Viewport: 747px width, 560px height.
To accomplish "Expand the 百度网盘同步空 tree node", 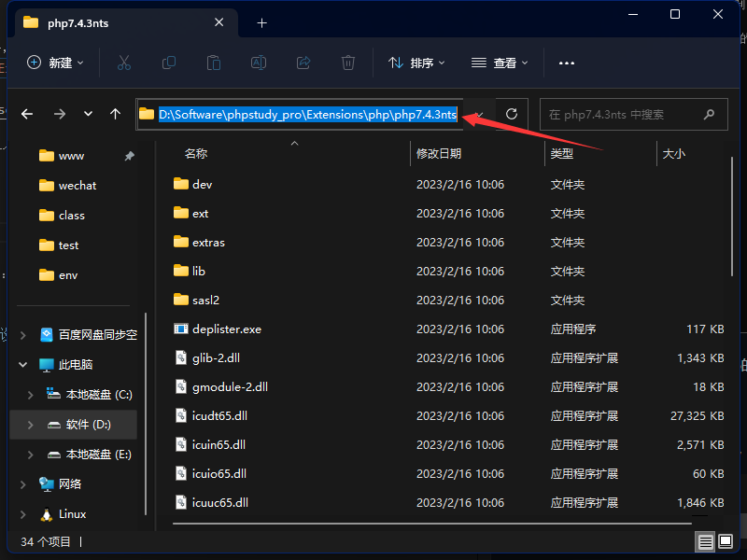I will coord(22,335).
